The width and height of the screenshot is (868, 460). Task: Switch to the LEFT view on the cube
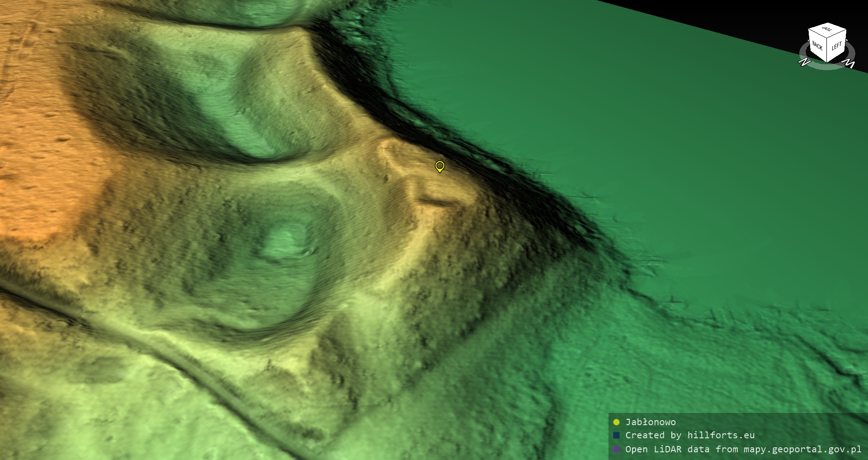(836, 46)
